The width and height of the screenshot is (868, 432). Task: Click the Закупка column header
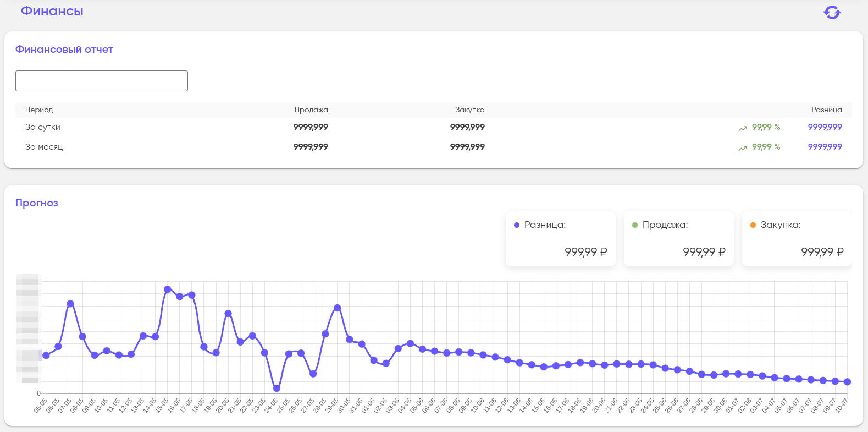coord(470,110)
